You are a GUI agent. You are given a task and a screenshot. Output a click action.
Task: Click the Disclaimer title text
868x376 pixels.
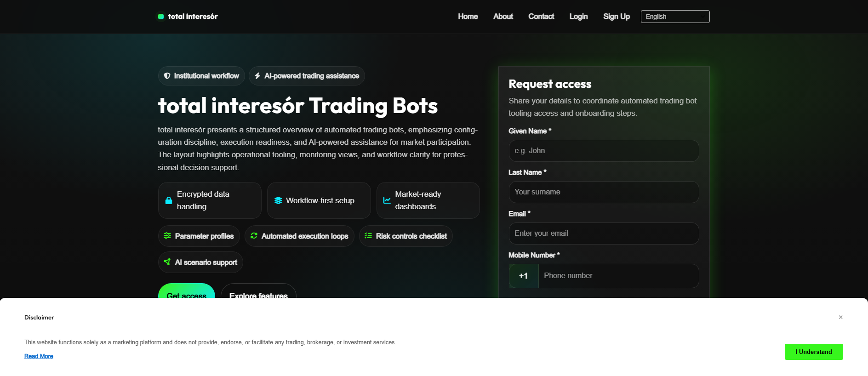click(39, 317)
